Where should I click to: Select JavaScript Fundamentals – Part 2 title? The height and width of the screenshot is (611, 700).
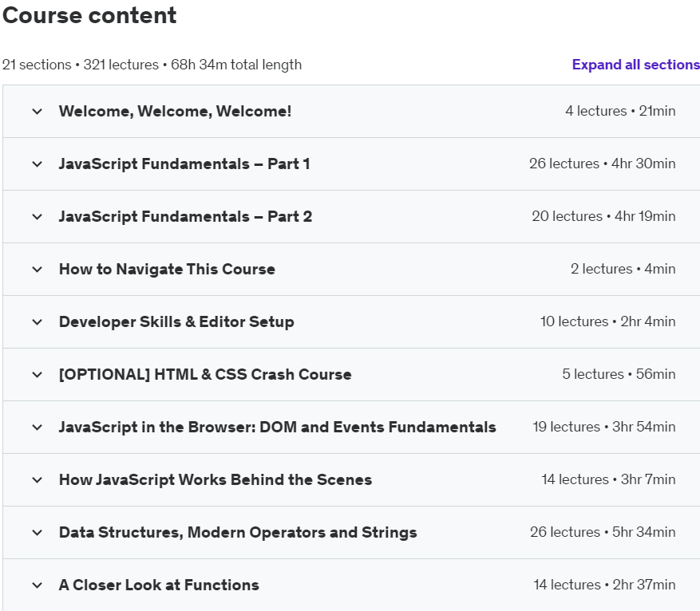[x=185, y=216]
